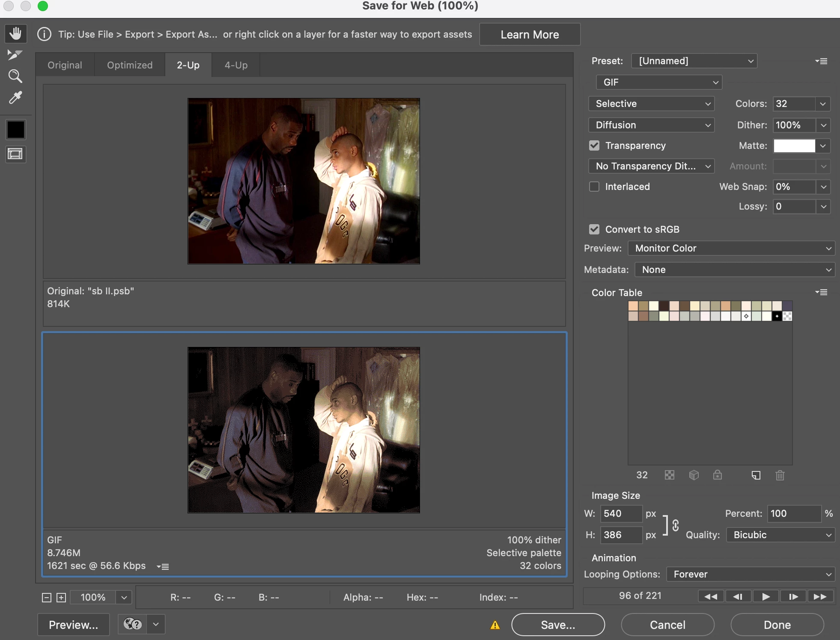
Task: Click the trash icon in Color Table
Action: tap(780, 475)
